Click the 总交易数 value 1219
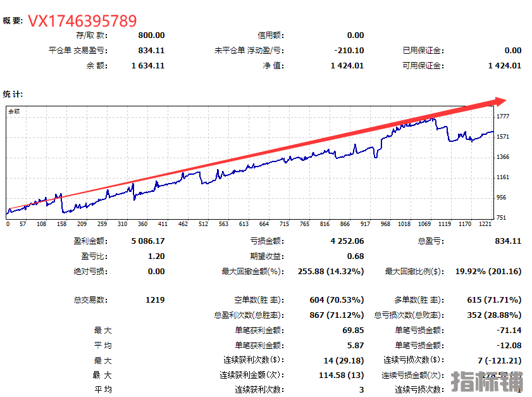Screen dimensions: 532x397 (x=155, y=299)
